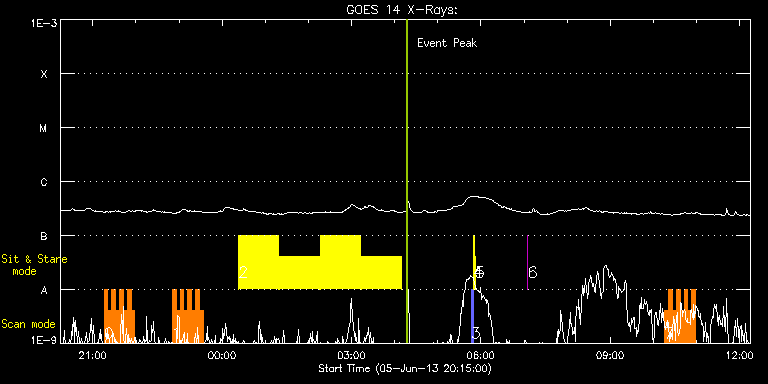Click the number 6 beside the purple line

coord(533,272)
